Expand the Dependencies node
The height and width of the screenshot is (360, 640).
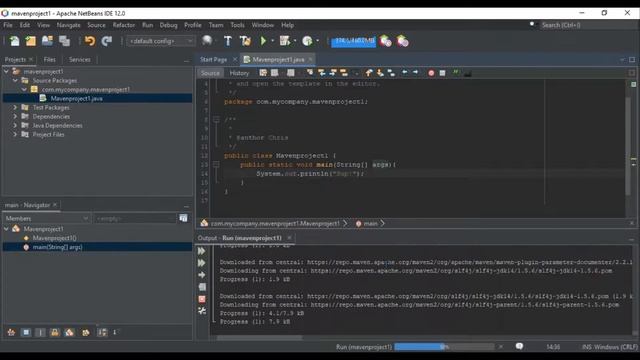pyautogui.click(x=15, y=116)
